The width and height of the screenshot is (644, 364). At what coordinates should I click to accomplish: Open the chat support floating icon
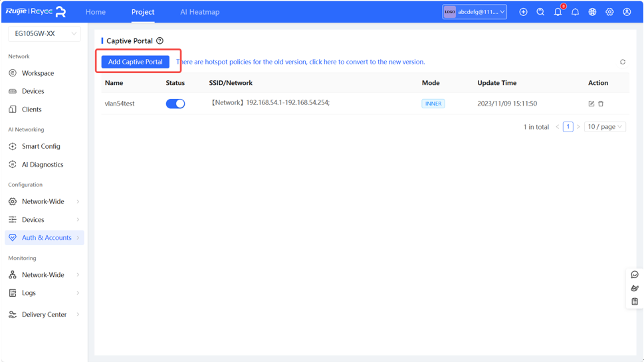[635, 274]
